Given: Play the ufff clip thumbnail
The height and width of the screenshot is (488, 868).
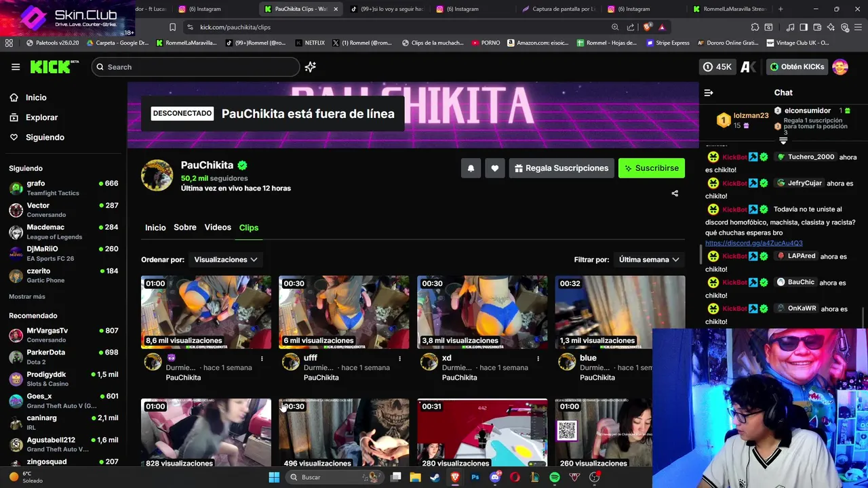Looking at the screenshot, I should point(344,312).
